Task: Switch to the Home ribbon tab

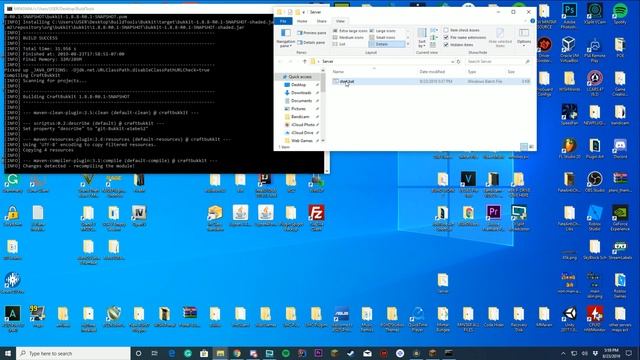Action: point(302,21)
